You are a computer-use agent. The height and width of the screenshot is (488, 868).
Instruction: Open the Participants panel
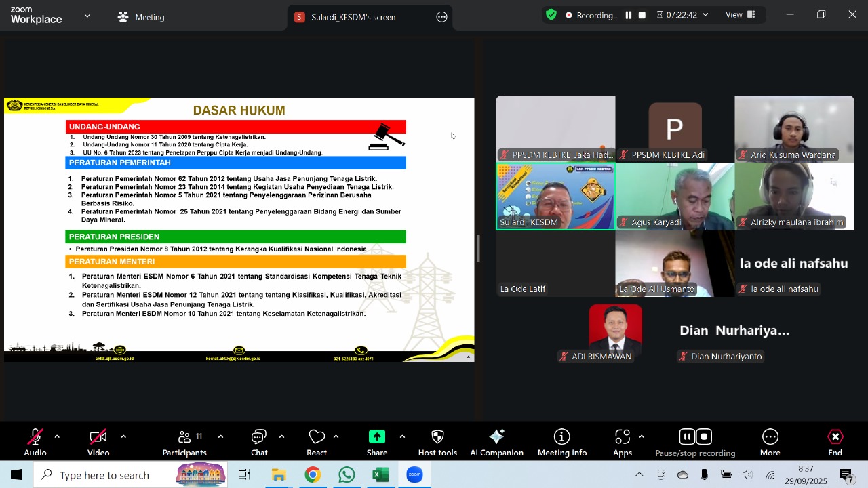click(x=184, y=443)
